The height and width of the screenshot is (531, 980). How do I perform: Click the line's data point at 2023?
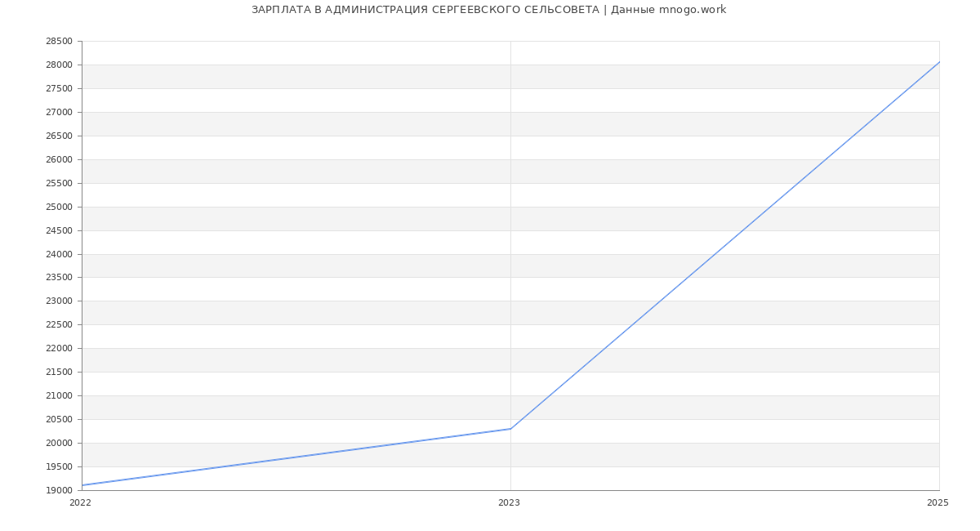pyautogui.click(x=510, y=429)
